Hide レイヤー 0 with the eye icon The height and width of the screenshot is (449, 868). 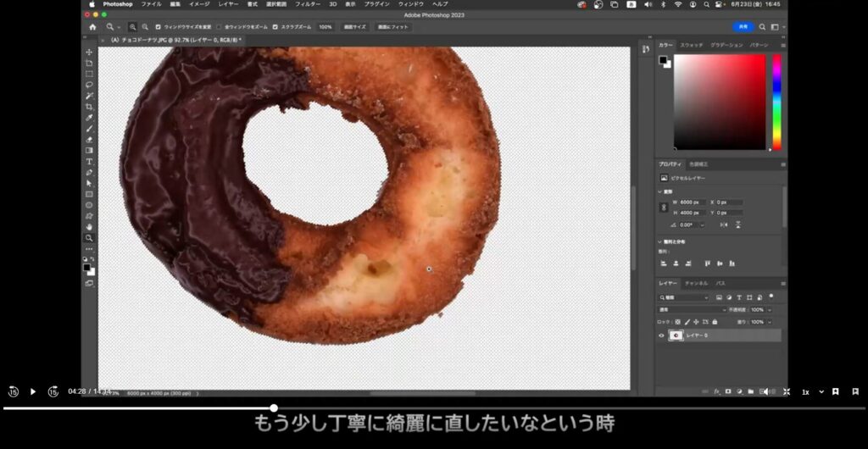click(661, 335)
